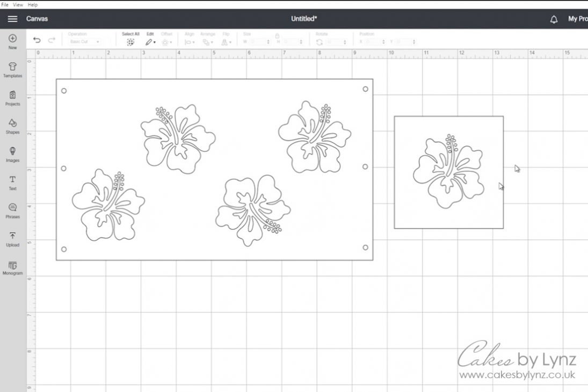Screen dimensions: 588x392
Task: Open the View menu
Action: pyautogui.click(x=18, y=4)
